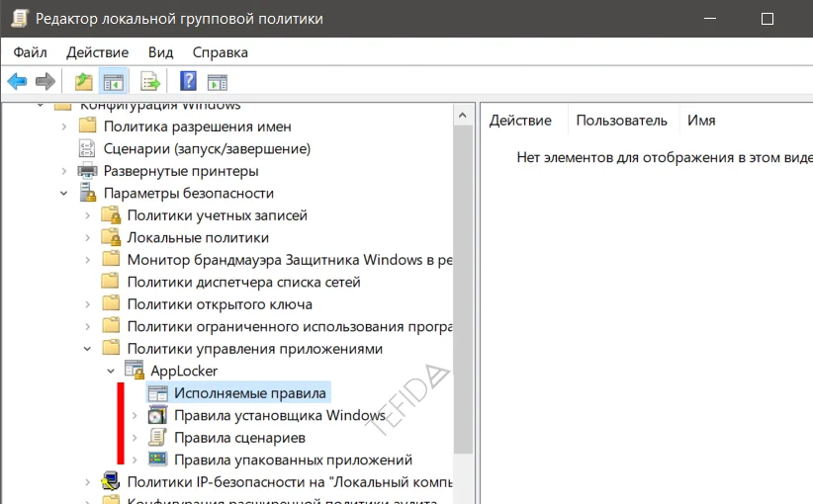Minimize the Group Policy Editor window
This screenshot has width=813, height=504.
710,19
